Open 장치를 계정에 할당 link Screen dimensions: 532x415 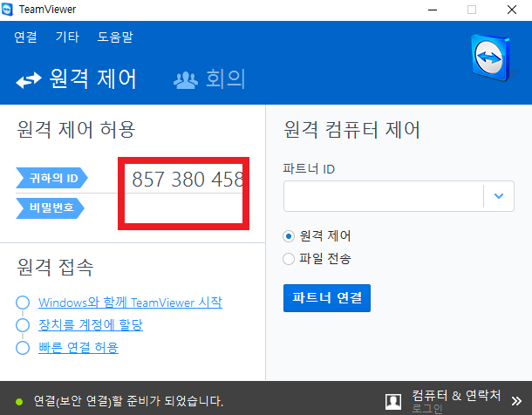coord(91,325)
